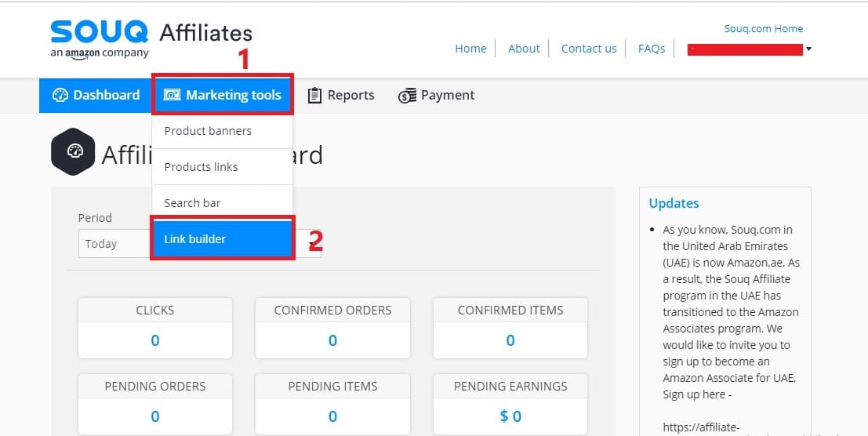Click the PENDING ITEMS count value
This screenshot has height=436, width=868.
coord(332,416)
